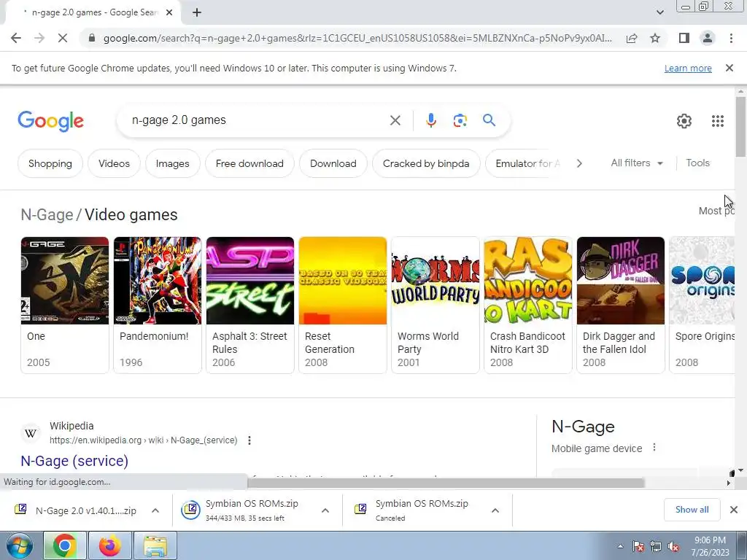Open Windows Explorer from the taskbar
This screenshot has height=560, width=747.
[x=156, y=545]
